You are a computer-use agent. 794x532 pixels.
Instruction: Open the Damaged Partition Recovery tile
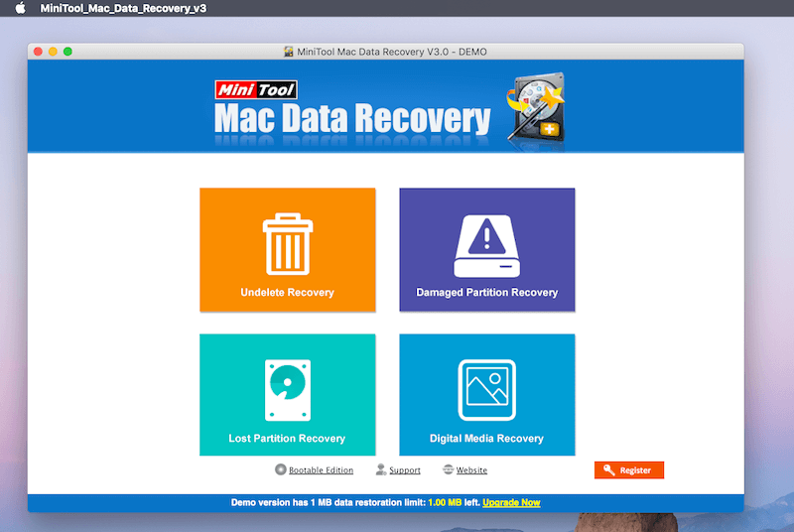(486, 249)
